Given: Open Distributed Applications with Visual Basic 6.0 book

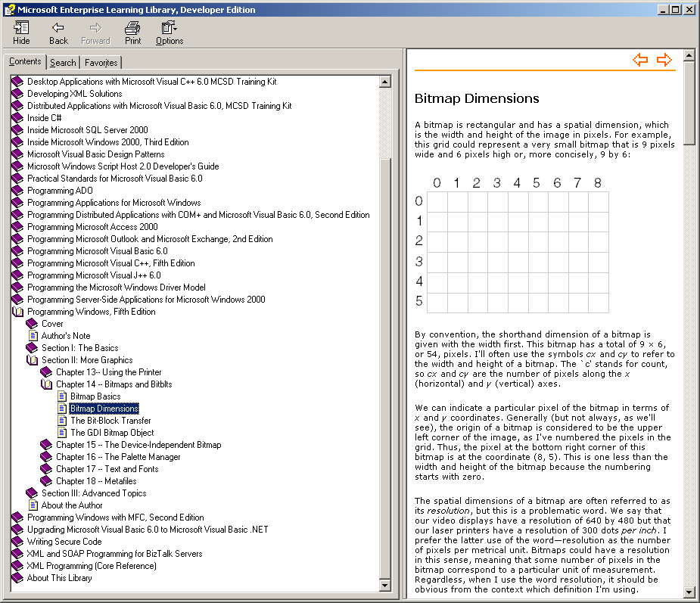Looking at the screenshot, I should (x=160, y=106).
